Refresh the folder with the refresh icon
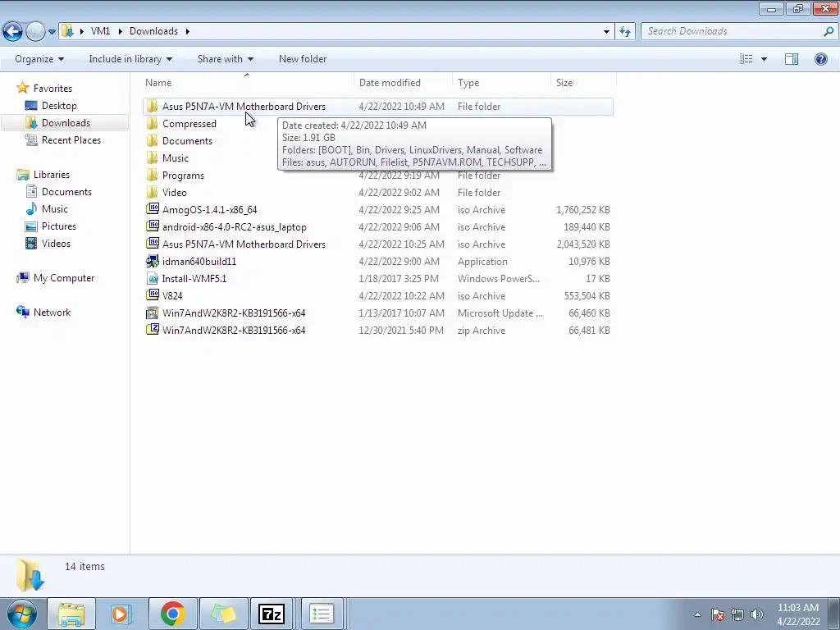Viewport: 840px width, 630px height. [624, 32]
